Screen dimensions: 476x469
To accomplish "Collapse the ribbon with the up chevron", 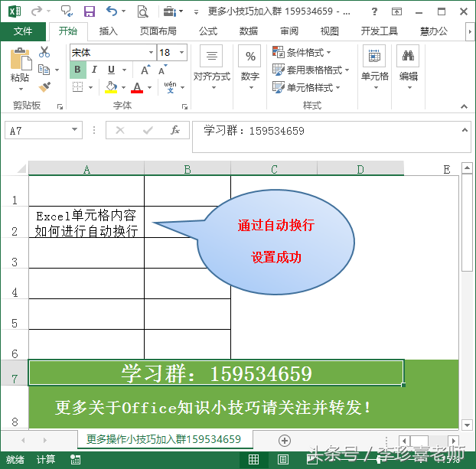I will tap(464, 106).
